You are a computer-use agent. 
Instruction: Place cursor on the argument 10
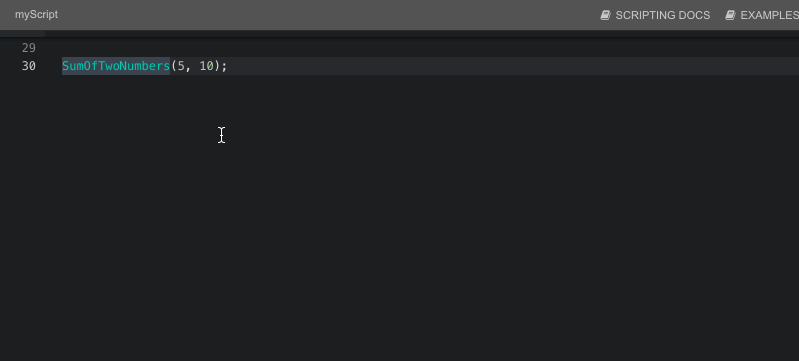[206, 66]
